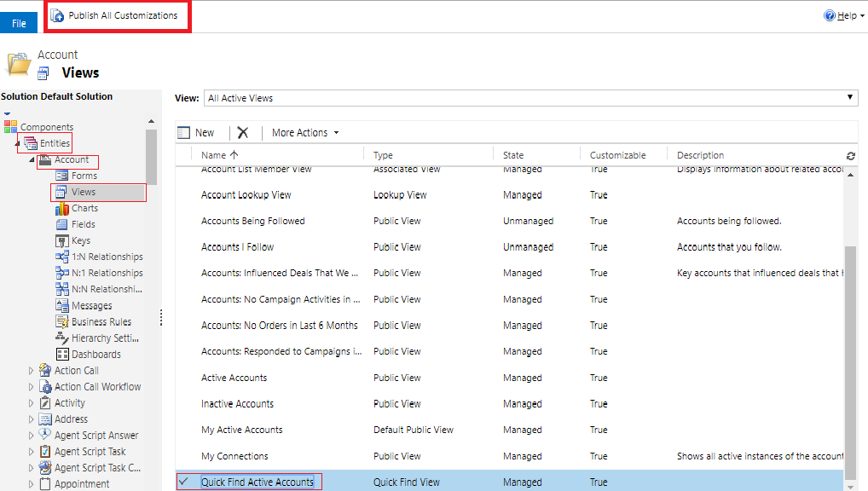868x491 pixels.
Task: Collapse the Account entity tree node
Action: tap(33, 160)
